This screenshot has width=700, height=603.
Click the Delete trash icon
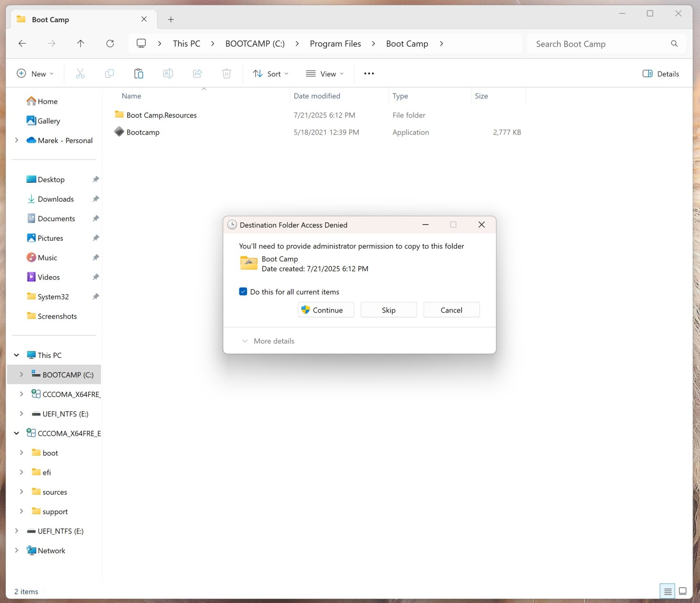point(227,74)
